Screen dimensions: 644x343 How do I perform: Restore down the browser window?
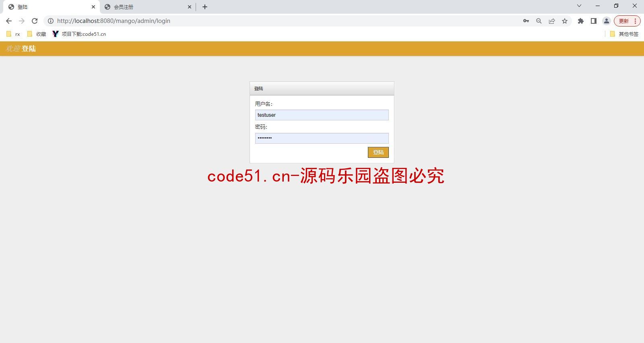coord(616,6)
